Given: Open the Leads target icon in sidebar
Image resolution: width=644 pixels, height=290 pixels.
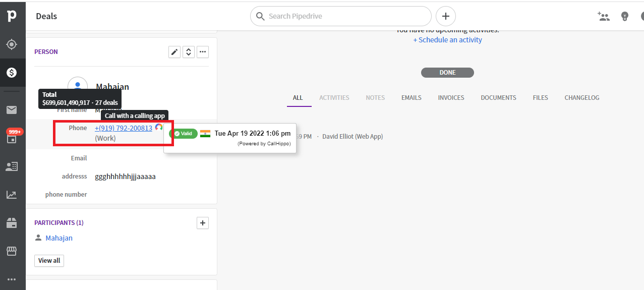Looking at the screenshot, I should (12, 44).
